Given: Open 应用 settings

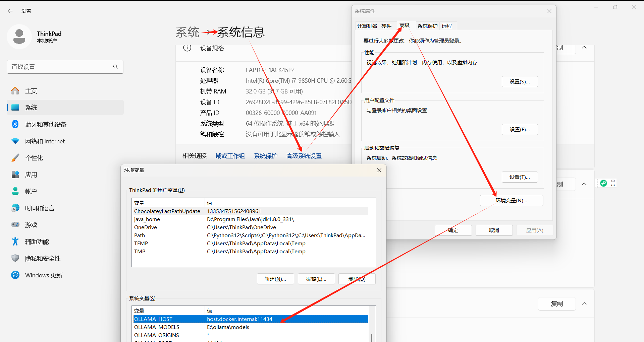Looking at the screenshot, I should pyautogui.click(x=65, y=175).
